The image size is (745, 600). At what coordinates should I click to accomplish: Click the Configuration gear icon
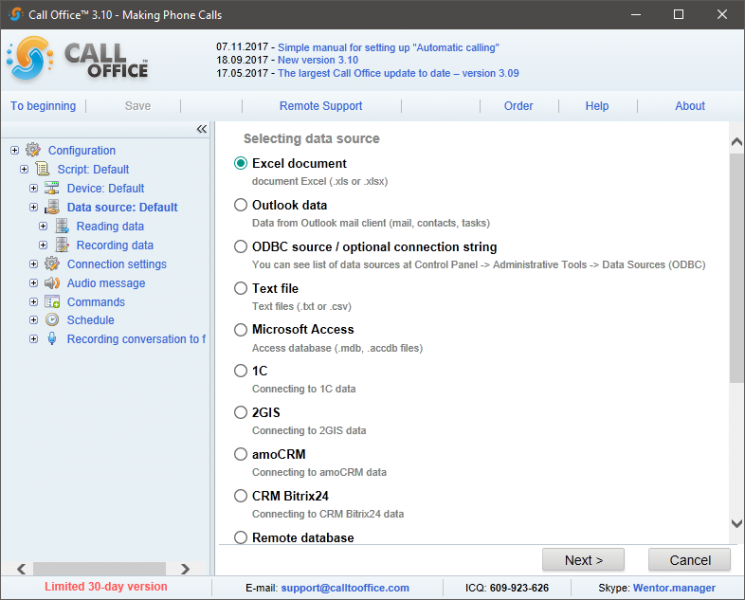pos(33,150)
